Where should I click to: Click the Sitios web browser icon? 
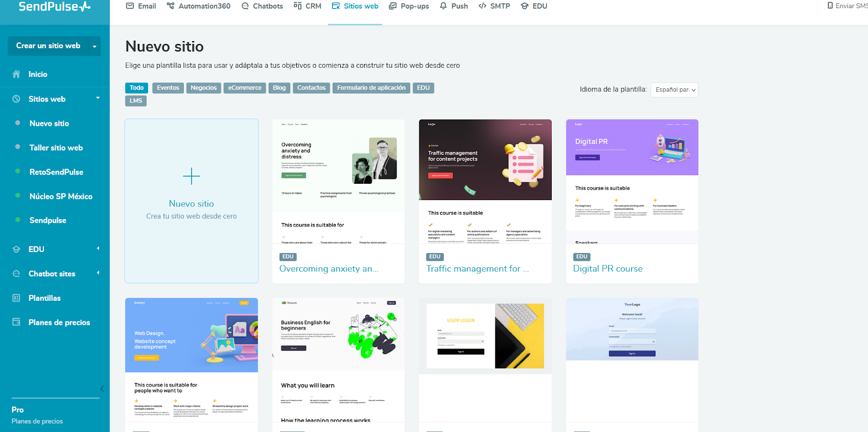[336, 6]
